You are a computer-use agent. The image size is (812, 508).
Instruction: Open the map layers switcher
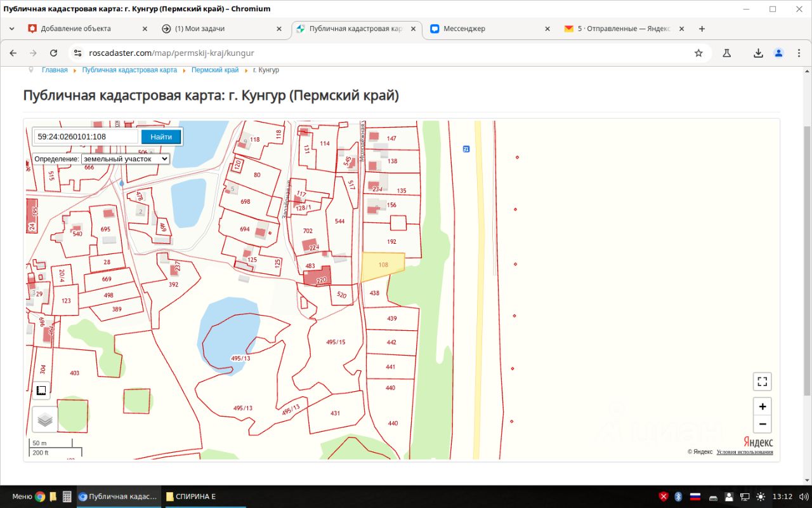click(44, 420)
